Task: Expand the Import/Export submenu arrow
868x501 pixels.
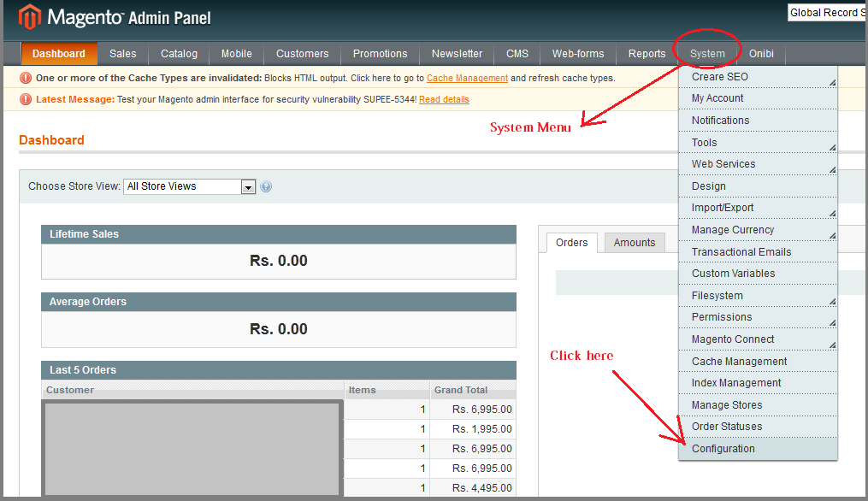Action: (x=832, y=214)
